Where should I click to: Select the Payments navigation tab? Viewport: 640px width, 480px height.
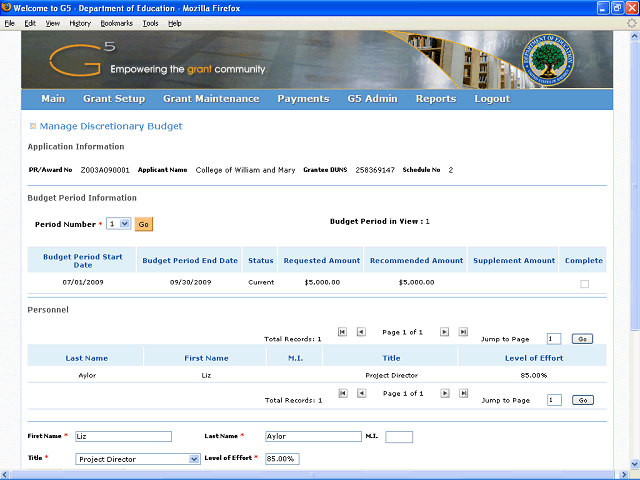(303, 99)
